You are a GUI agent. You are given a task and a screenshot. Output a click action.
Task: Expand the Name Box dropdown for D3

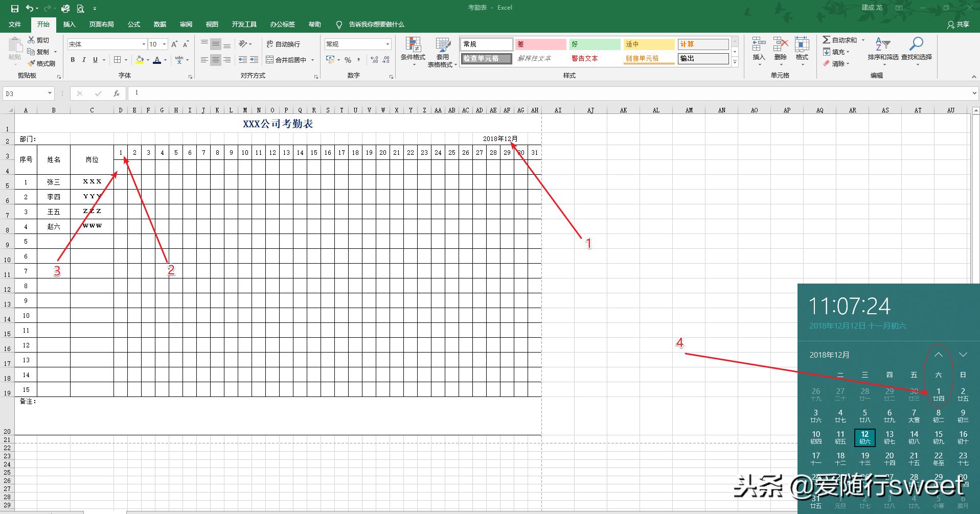coord(50,94)
